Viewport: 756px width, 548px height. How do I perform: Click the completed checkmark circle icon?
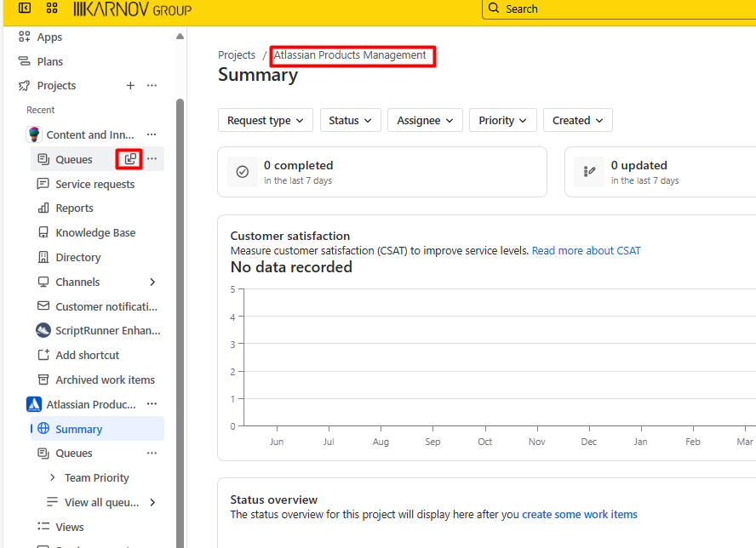(x=243, y=172)
